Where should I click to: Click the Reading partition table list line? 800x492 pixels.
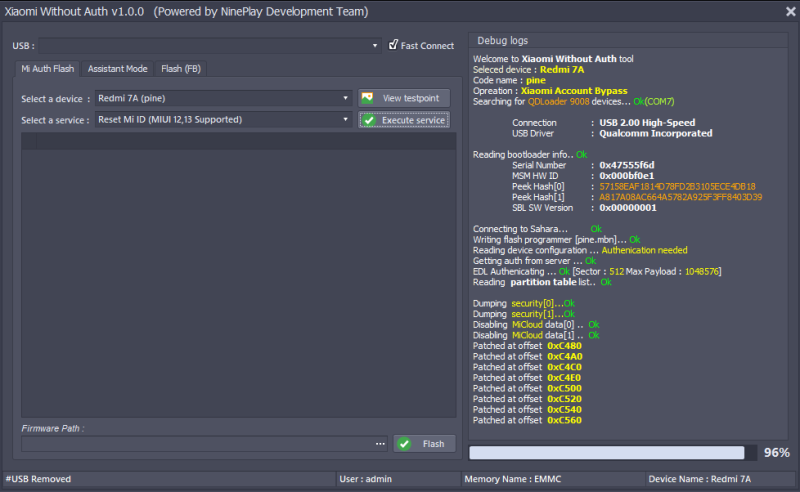(x=542, y=282)
